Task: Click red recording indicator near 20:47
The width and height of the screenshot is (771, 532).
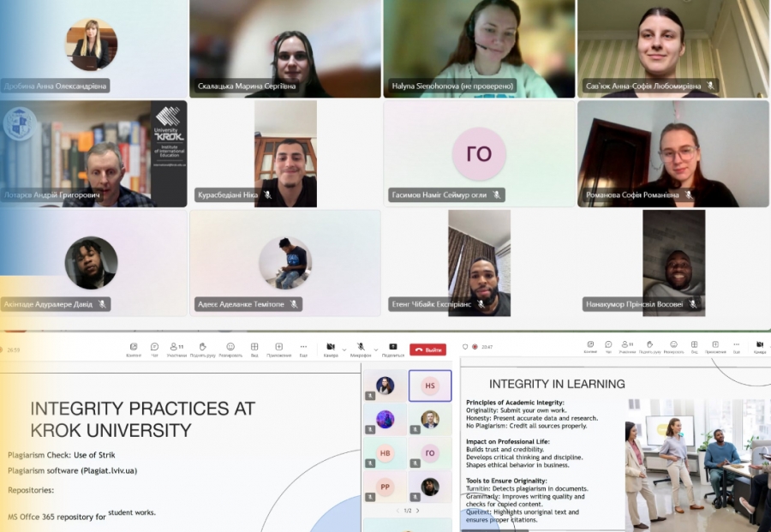Action: [475, 347]
